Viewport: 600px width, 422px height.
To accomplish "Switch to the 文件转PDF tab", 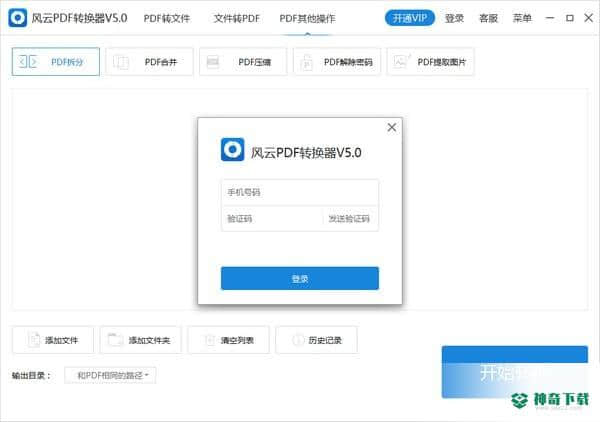I will coord(236,18).
